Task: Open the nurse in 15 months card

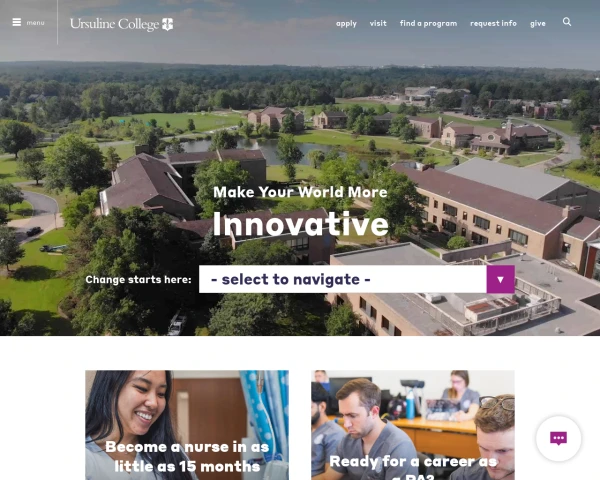Action: 187,425
